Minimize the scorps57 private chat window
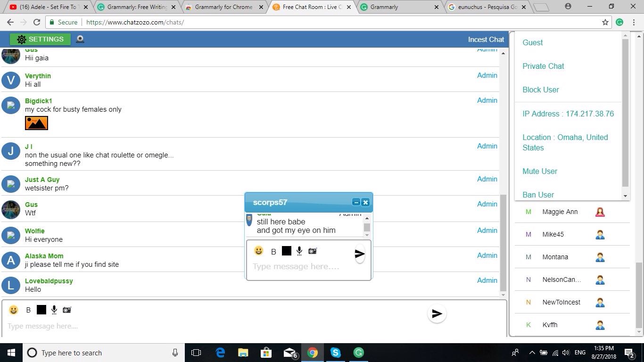This screenshot has height=362, width=644. pos(356,202)
